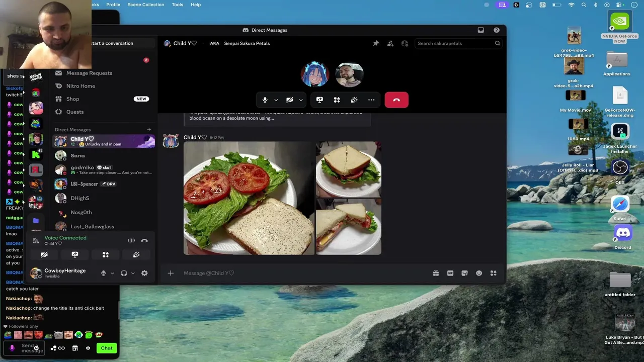Open the DHighS direct message
This screenshot has width=644, height=362.
click(x=103, y=198)
